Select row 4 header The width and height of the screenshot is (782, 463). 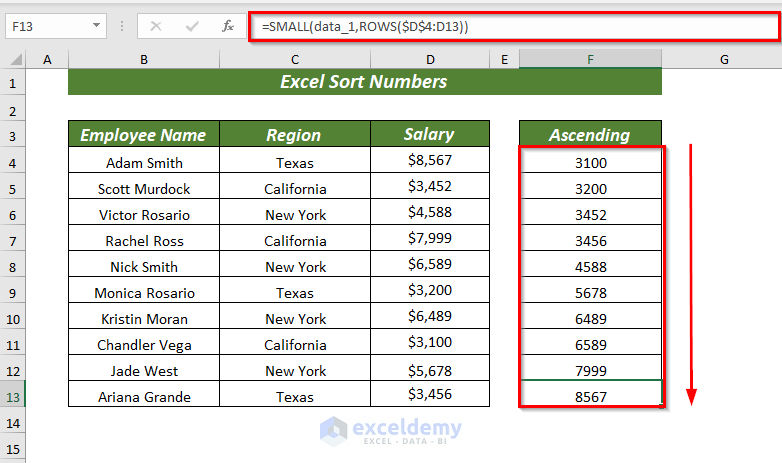click(12, 163)
